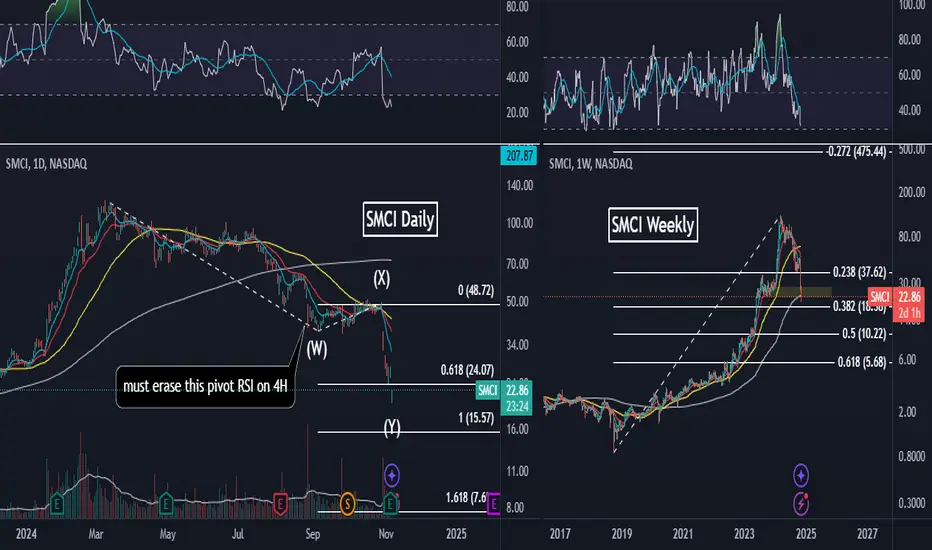Click the lightning bolt icon on weekly chart
This screenshot has height=550, width=932.
click(x=801, y=503)
